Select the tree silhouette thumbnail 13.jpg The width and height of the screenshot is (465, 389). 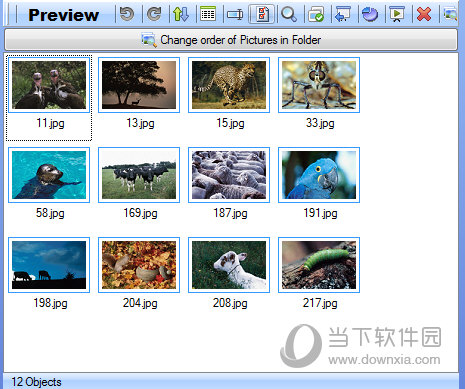tap(139, 85)
